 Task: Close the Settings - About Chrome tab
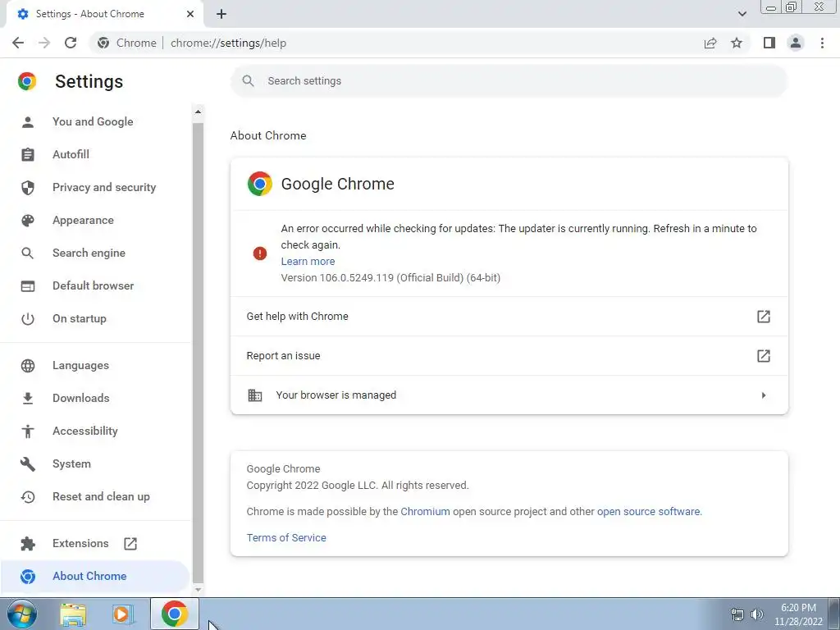(x=190, y=14)
